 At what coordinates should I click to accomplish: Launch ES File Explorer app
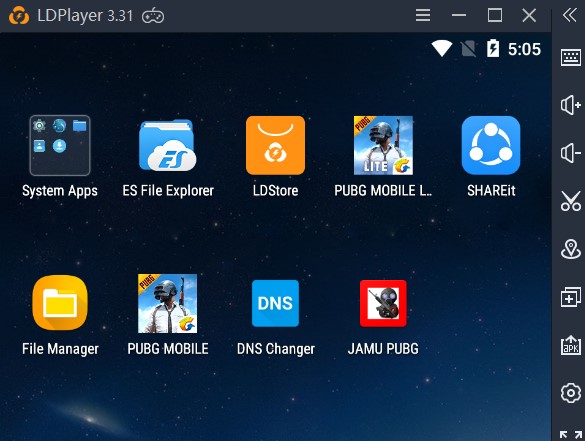(168, 145)
